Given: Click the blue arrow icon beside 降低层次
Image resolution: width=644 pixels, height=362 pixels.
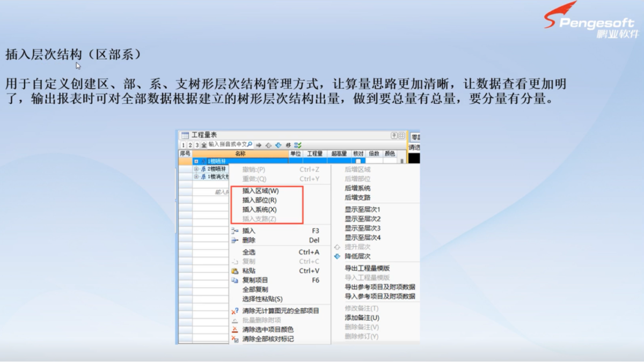Looking at the screenshot, I should pos(337,256).
